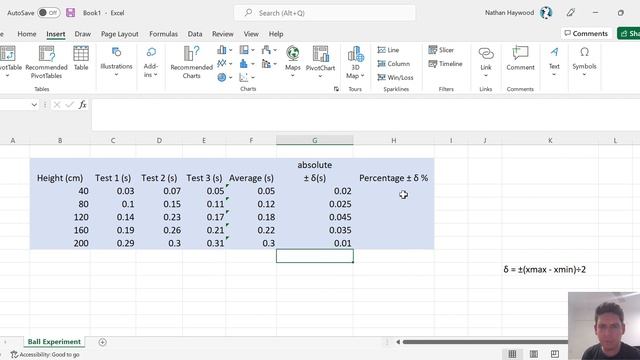Select column H header
The width and height of the screenshot is (640, 360).
pos(393,140)
